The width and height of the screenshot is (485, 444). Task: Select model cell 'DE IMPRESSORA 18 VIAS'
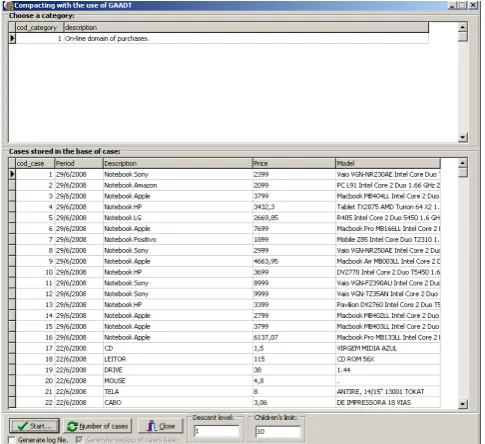388,402
